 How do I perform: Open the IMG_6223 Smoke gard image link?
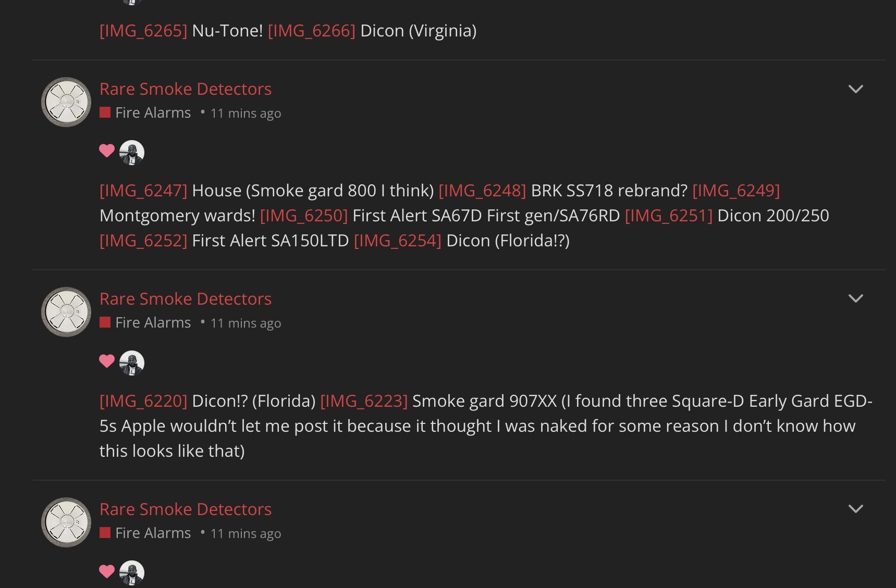pyautogui.click(x=364, y=401)
